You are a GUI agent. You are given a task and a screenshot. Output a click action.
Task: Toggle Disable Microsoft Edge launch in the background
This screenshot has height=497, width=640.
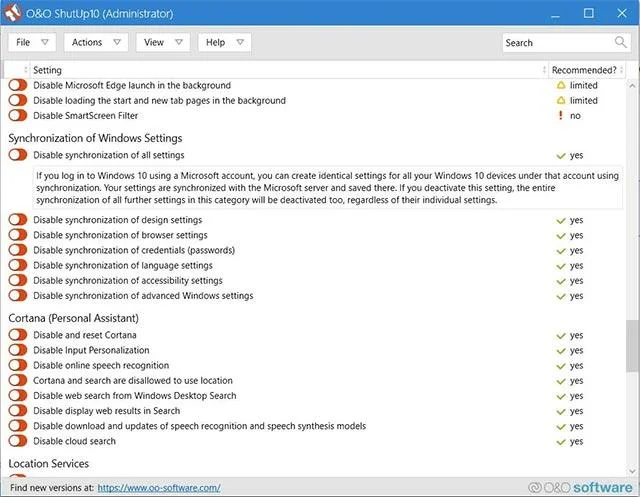click(18, 85)
